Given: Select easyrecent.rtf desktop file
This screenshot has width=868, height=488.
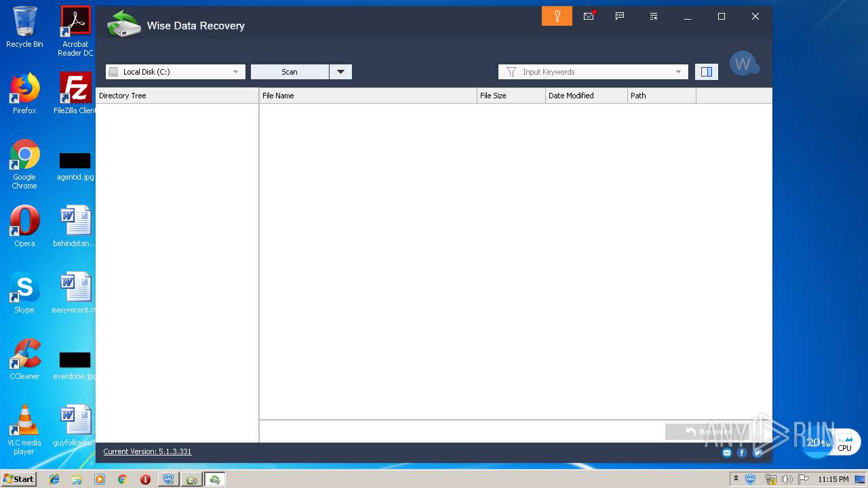Looking at the screenshot, I should click(75, 293).
